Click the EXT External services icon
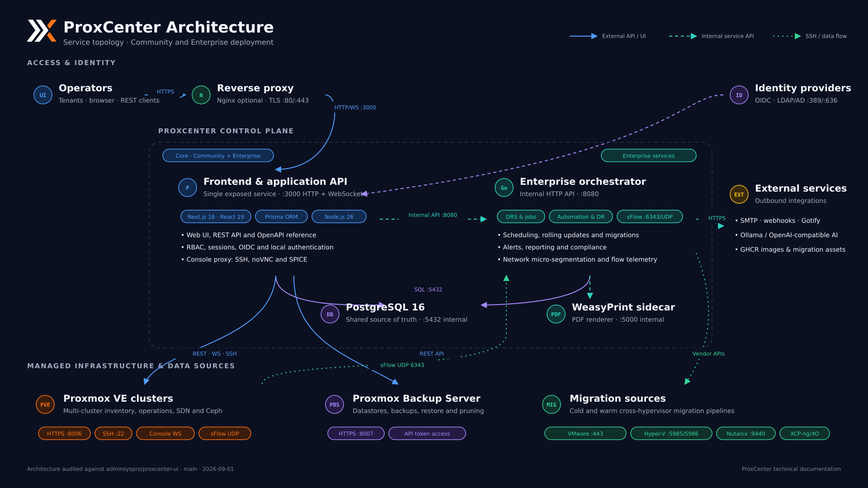The width and height of the screenshot is (868, 488). (739, 194)
